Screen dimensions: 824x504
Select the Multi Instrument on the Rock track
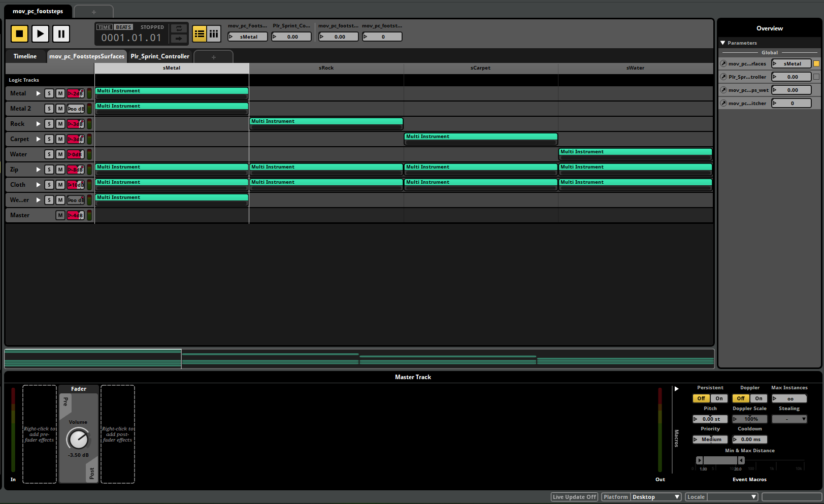(326, 124)
